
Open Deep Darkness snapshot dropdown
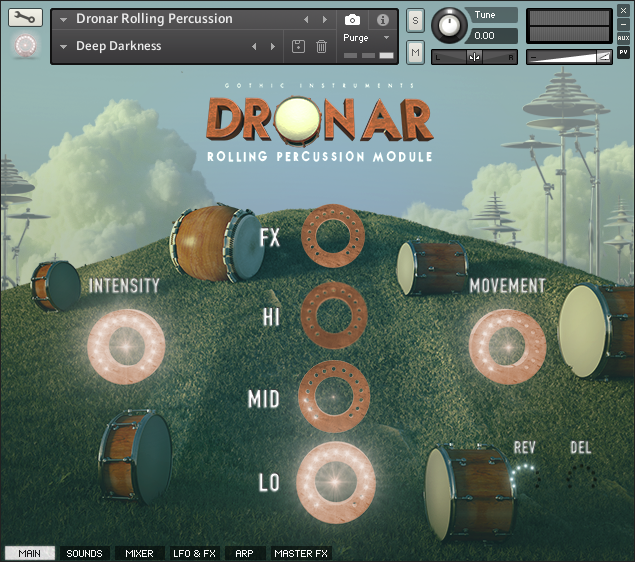[x=64, y=47]
